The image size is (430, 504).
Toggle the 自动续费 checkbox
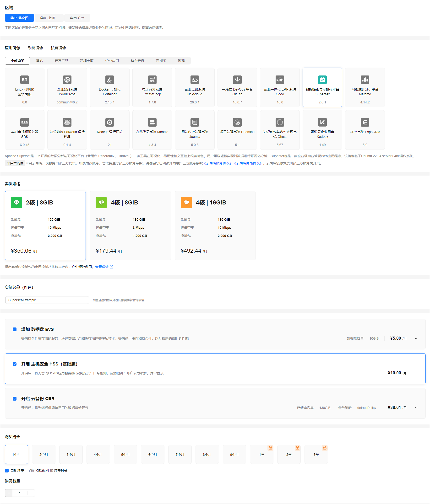[7, 471]
